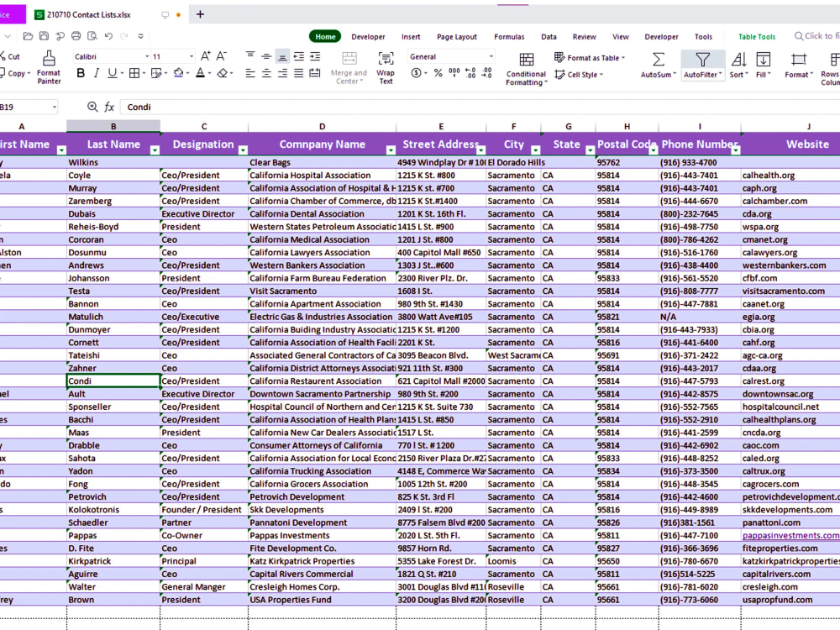
Task: Open Phone Number column filter dropdown
Action: 736,150
